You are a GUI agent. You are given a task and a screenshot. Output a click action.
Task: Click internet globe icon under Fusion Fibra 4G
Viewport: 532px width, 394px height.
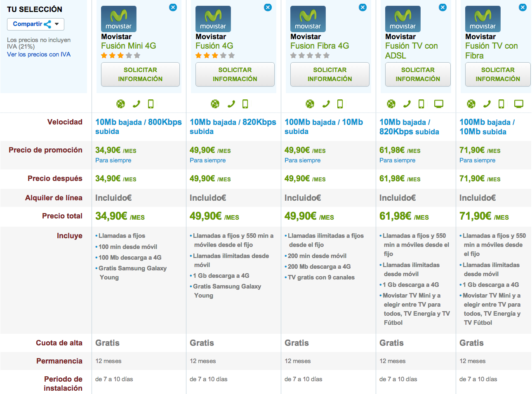pyautogui.click(x=310, y=104)
